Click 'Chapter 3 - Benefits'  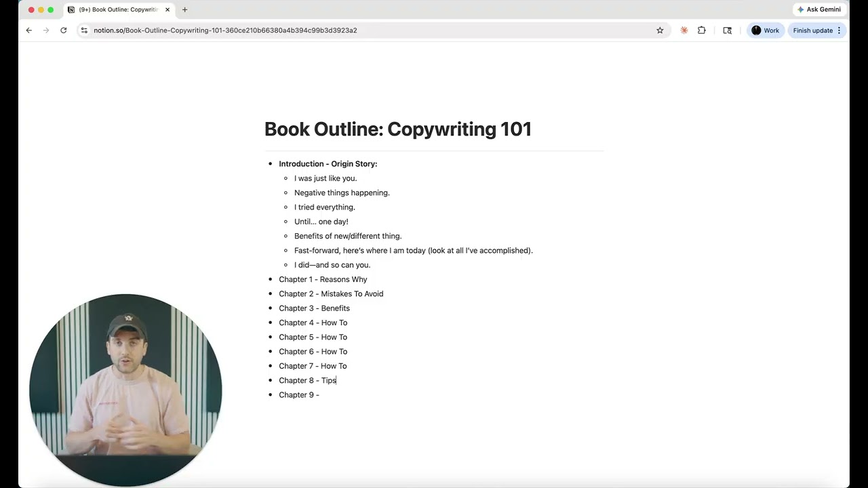314,308
